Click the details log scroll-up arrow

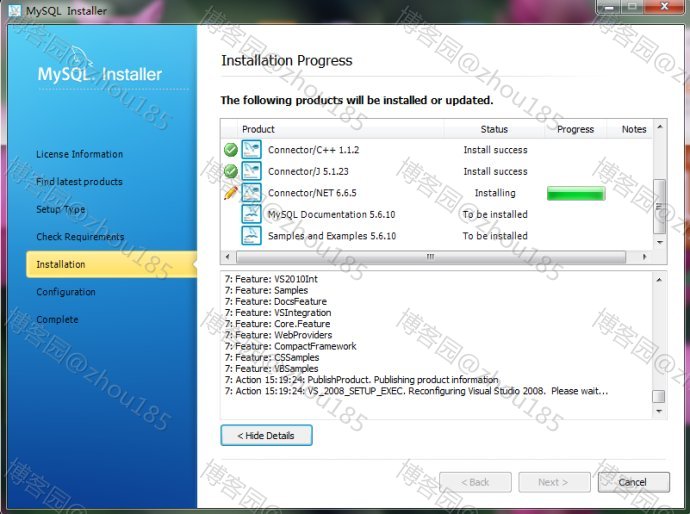click(659, 280)
